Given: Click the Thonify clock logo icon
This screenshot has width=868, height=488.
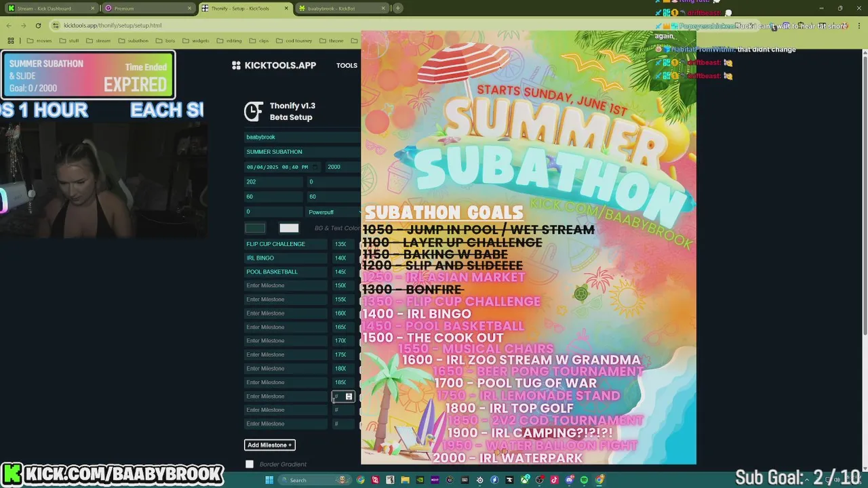Looking at the screenshot, I should tap(254, 111).
